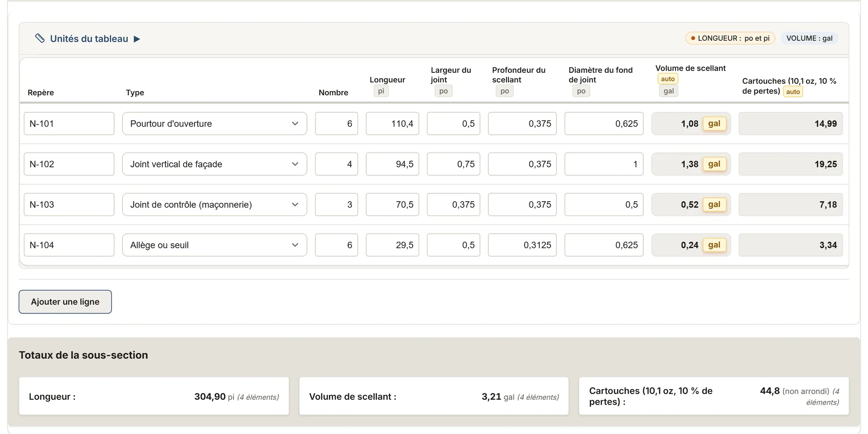Edit the Repère field N-101
868x434 pixels.
[x=69, y=124]
